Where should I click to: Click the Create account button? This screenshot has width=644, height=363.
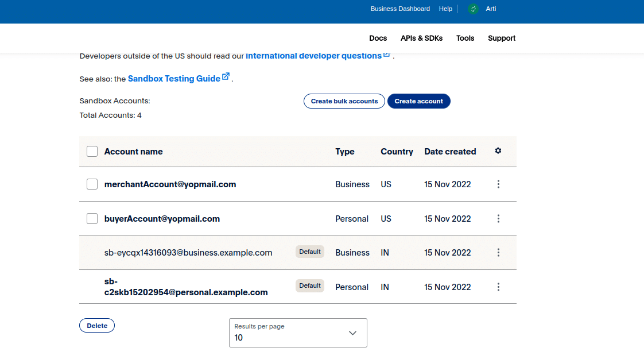click(x=418, y=101)
